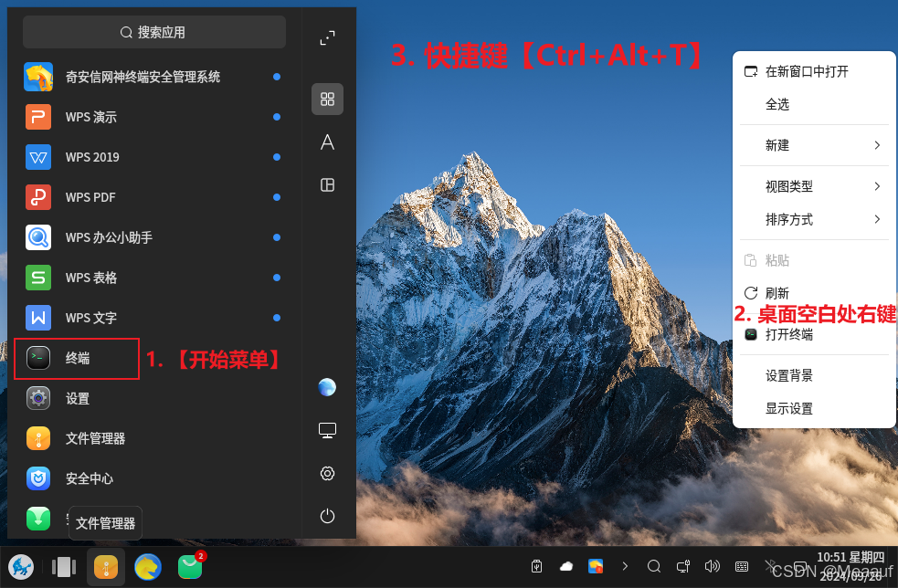Launch WPS 演示 from the app list

click(x=38, y=117)
